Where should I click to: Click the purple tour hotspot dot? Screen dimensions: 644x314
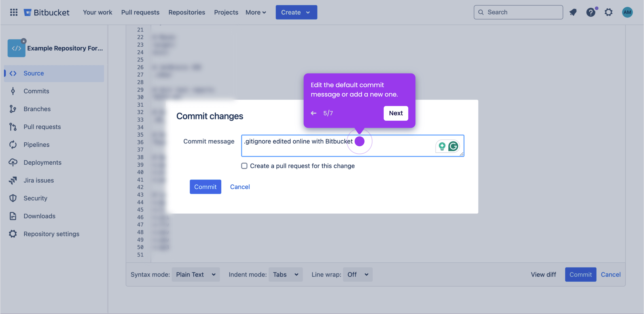coord(360,141)
